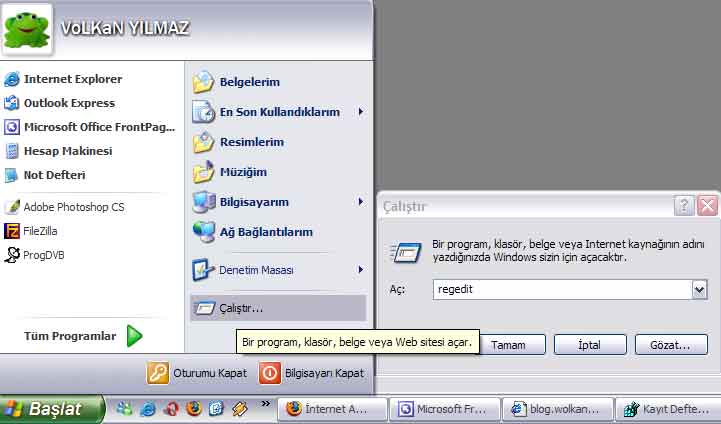
Task: Open Bilgisayarım from Start menu
Action: (254, 202)
